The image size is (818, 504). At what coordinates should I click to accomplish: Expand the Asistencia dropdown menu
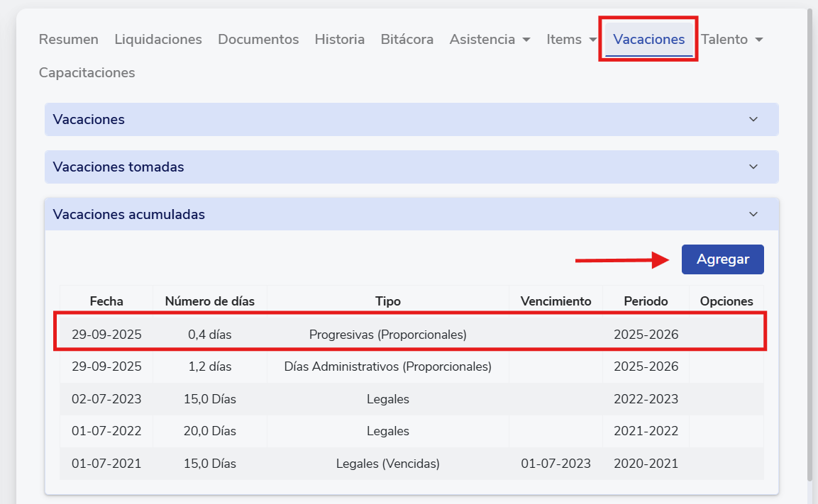pos(490,40)
